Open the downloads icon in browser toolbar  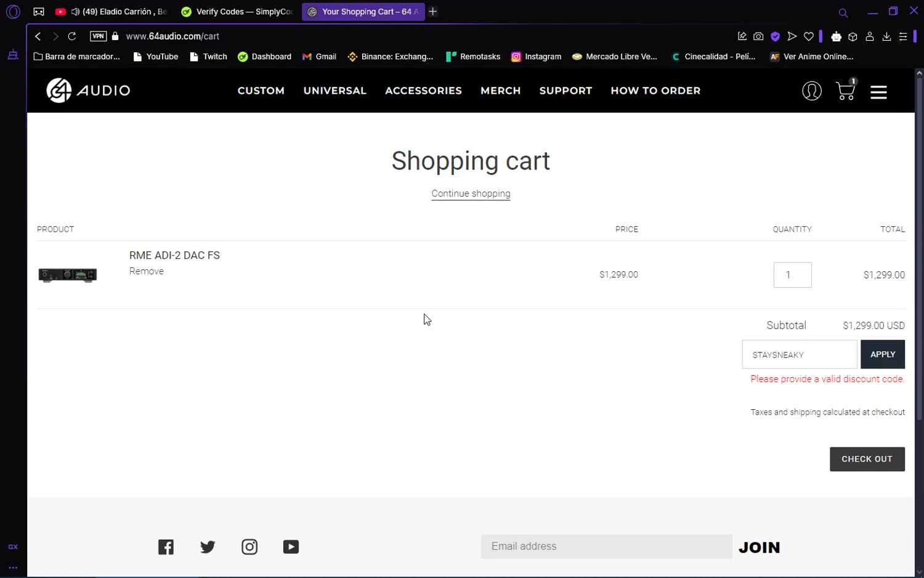coord(886,36)
